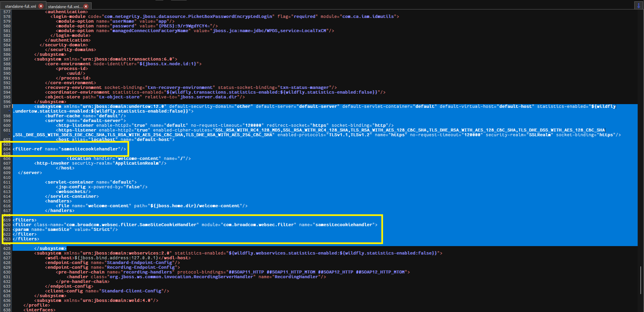
Task: Click line number 597 in the gutter
Action: 7,106
